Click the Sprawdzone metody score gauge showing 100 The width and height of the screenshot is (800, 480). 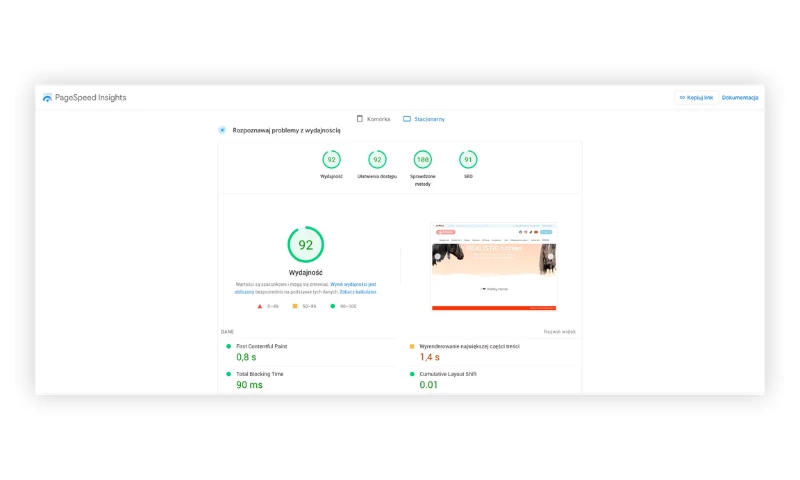click(x=423, y=159)
